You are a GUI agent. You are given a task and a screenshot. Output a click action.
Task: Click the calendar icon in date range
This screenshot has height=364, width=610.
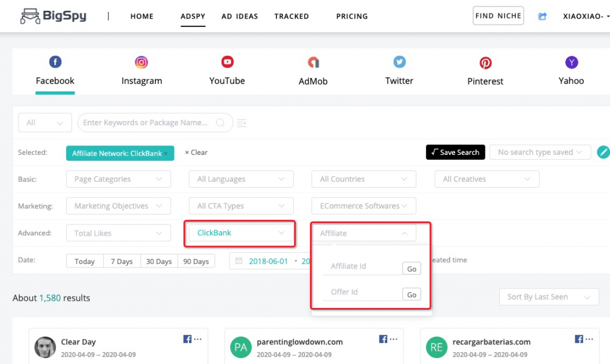[239, 261]
